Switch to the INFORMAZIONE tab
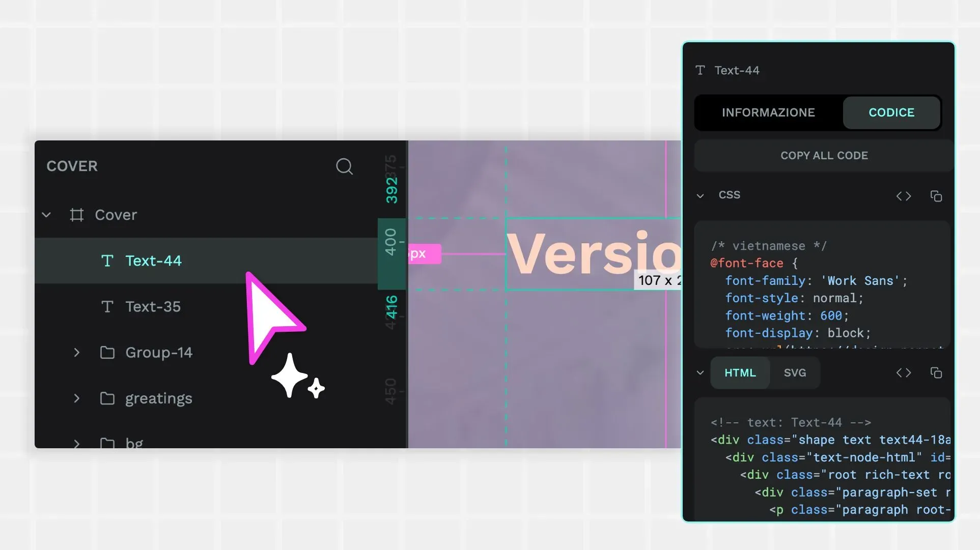Image resolution: width=980 pixels, height=550 pixels. 768,112
